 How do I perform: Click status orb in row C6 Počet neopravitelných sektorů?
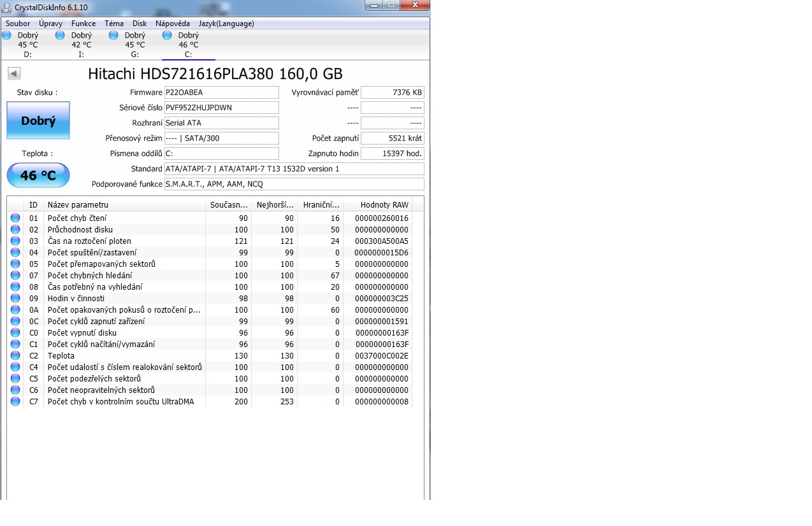point(15,390)
